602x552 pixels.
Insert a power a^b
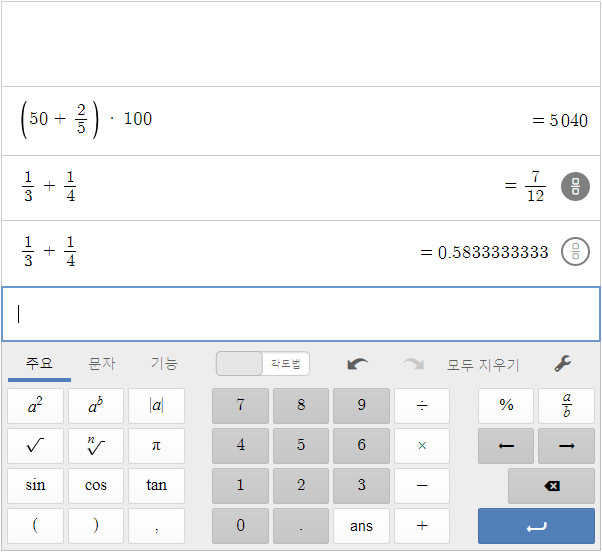point(96,406)
